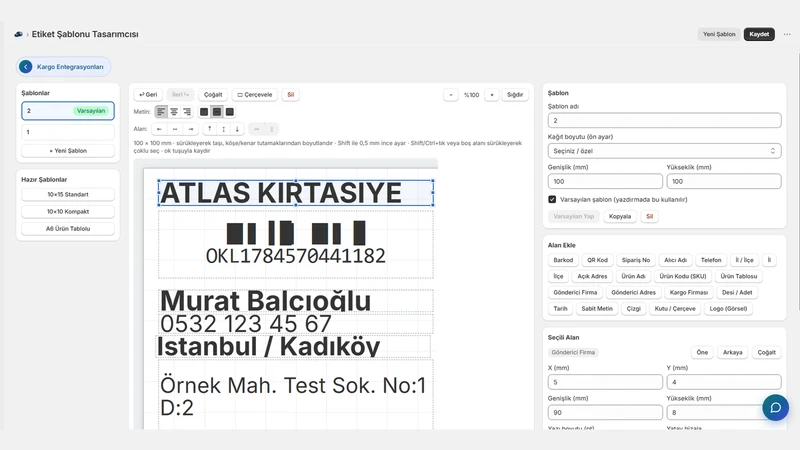Set text vertical alignment to top square
The image size is (800, 450).
204,112
